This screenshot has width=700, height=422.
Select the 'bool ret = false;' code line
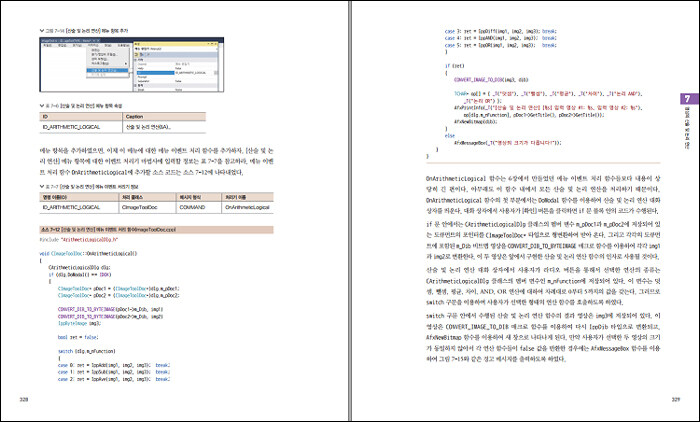(x=78, y=338)
